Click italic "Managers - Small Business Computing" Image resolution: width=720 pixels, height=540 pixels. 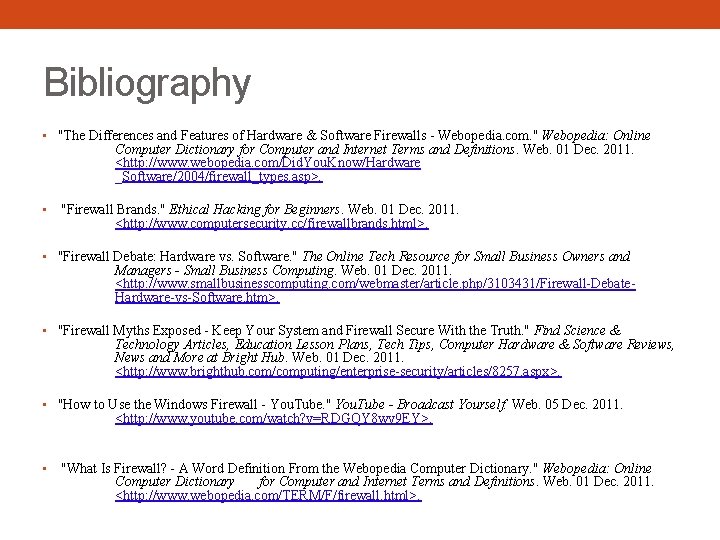225,270
